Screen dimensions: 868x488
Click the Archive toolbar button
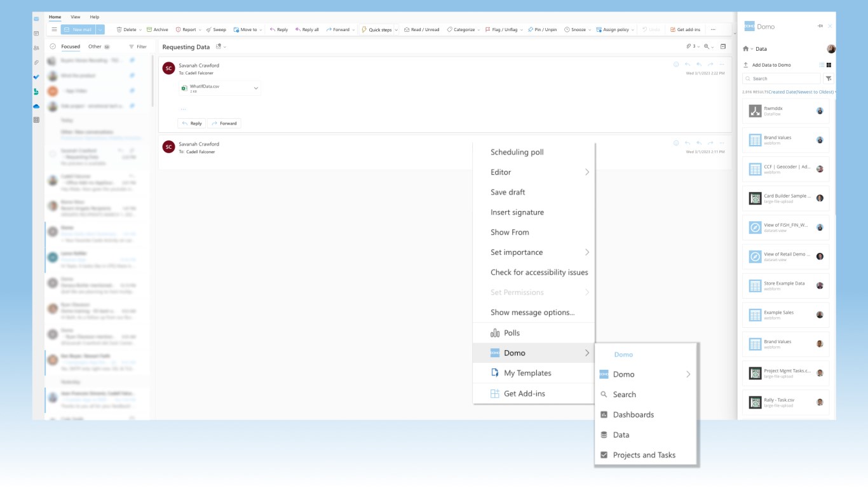point(158,29)
